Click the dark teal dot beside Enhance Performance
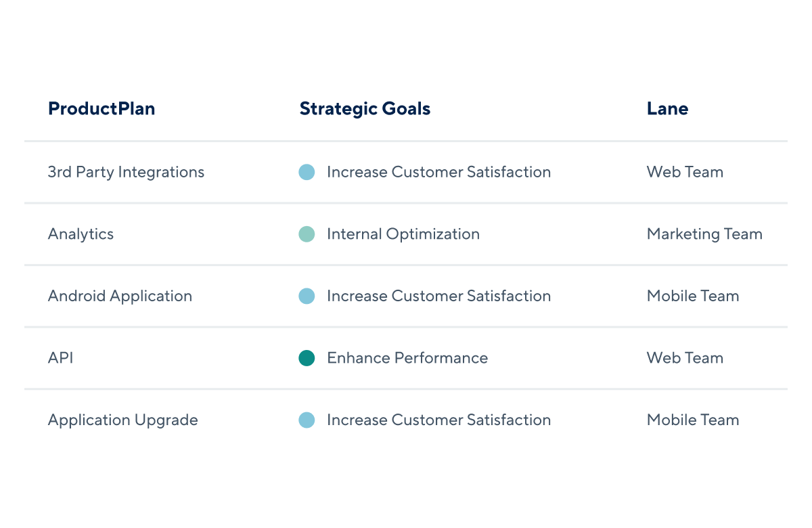 [x=307, y=358]
